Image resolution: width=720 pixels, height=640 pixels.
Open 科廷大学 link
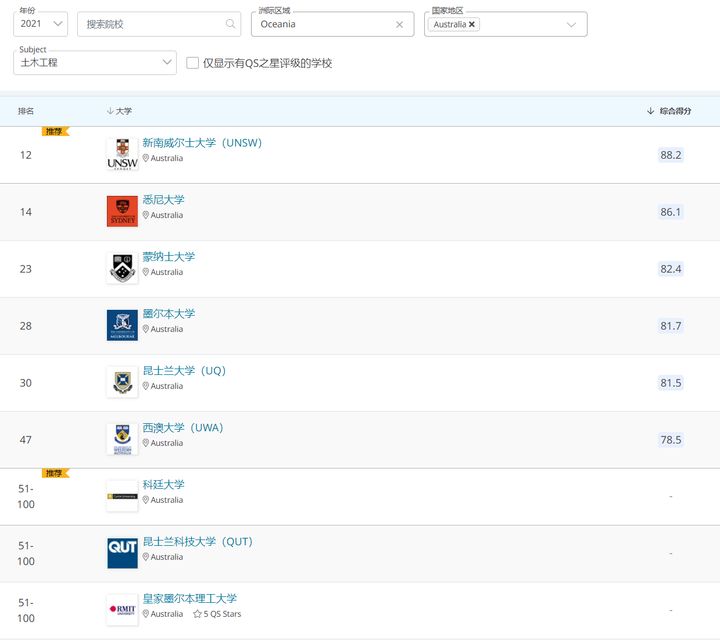(x=163, y=484)
